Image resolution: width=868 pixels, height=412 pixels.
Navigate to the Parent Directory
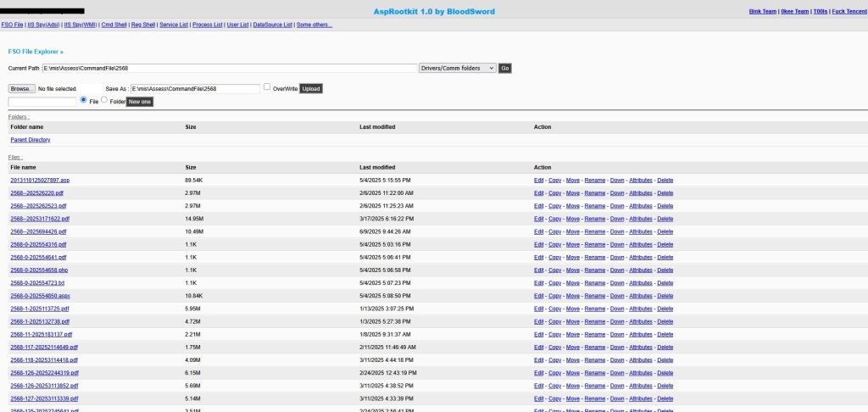(x=31, y=139)
